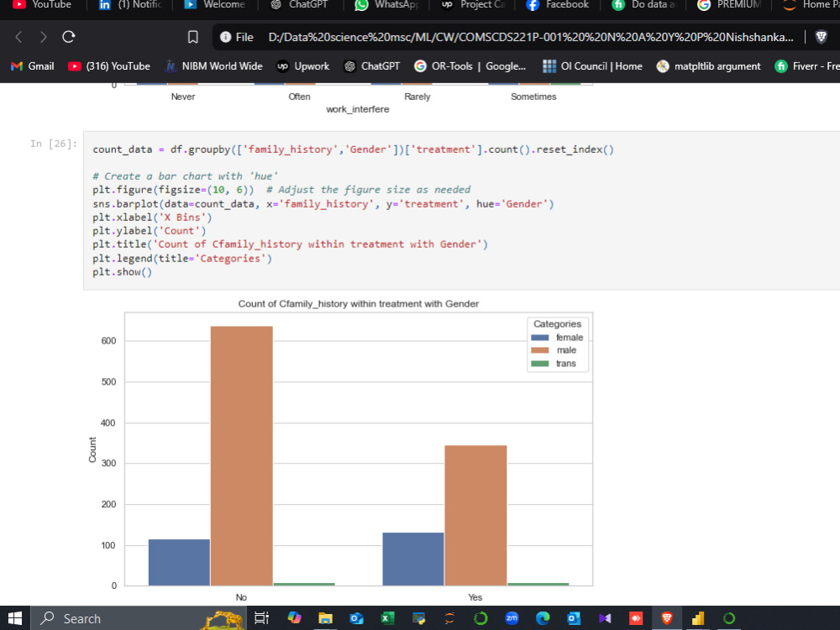The image size is (840, 630).
Task: Open Power BI from the taskbar
Action: 698,619
